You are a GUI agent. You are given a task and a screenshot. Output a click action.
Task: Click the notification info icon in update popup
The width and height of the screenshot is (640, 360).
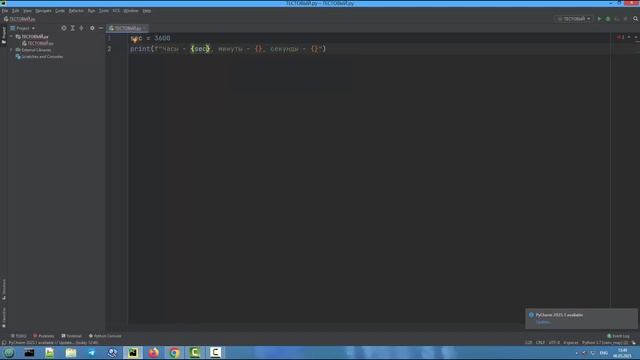531,315
